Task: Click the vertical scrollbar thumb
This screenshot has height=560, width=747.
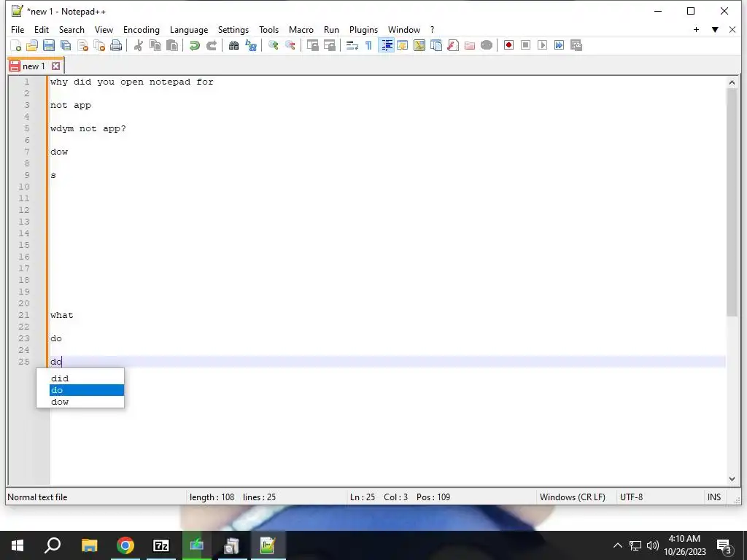Action: [732, 202]
